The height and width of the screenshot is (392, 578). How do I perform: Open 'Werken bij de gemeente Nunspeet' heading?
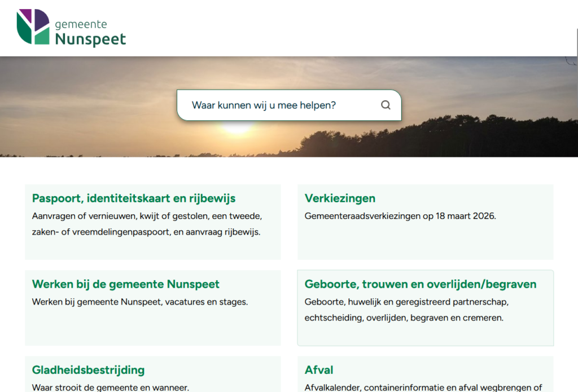[x=126, y=284]
